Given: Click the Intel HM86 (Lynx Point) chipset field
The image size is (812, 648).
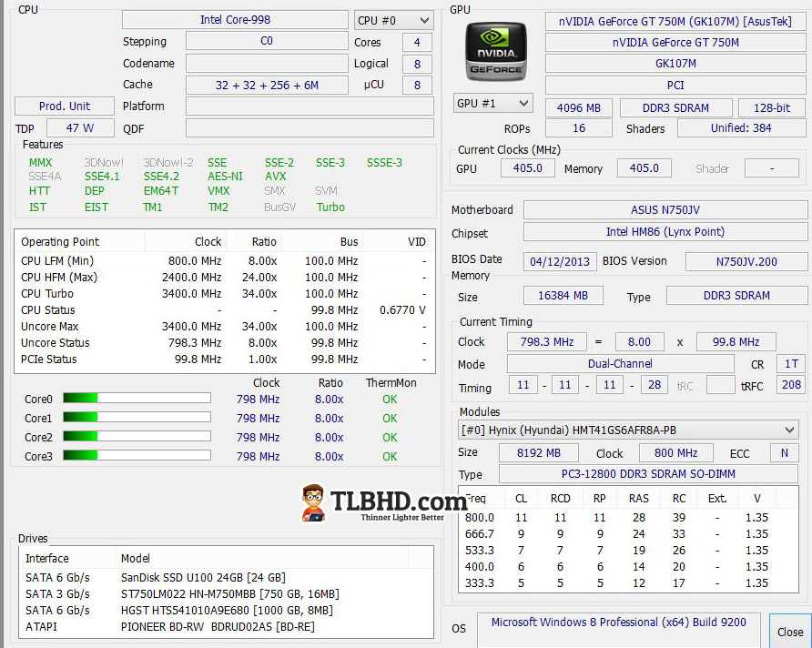Looking at the screenshot, I should tap(665, 231).
